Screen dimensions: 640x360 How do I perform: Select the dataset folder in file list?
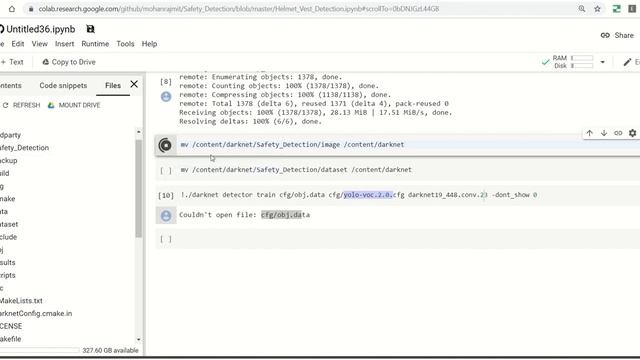click(x=9, y=224)
